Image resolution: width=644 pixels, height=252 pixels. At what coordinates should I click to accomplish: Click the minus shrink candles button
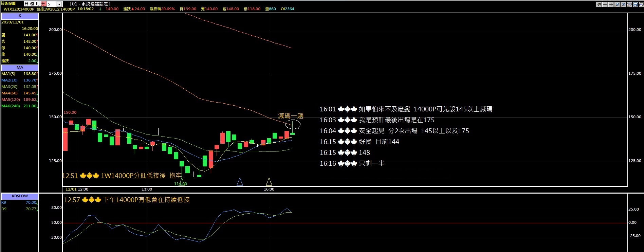click(605, 4)
